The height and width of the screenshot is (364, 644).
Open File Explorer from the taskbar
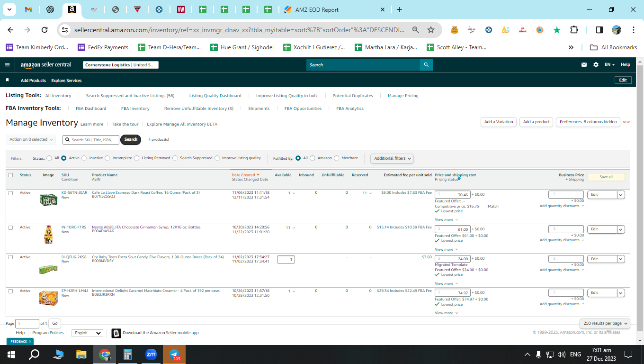click(81, 354)
